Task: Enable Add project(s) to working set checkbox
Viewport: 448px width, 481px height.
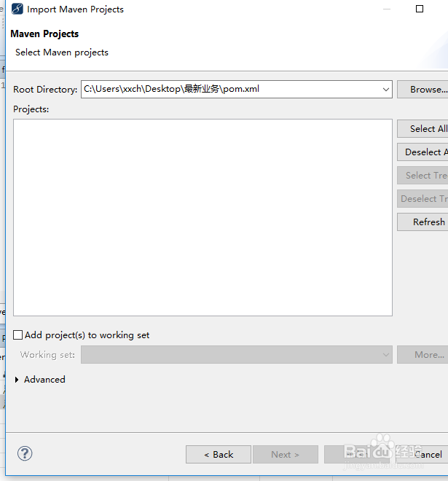Action: click(17, 335)
